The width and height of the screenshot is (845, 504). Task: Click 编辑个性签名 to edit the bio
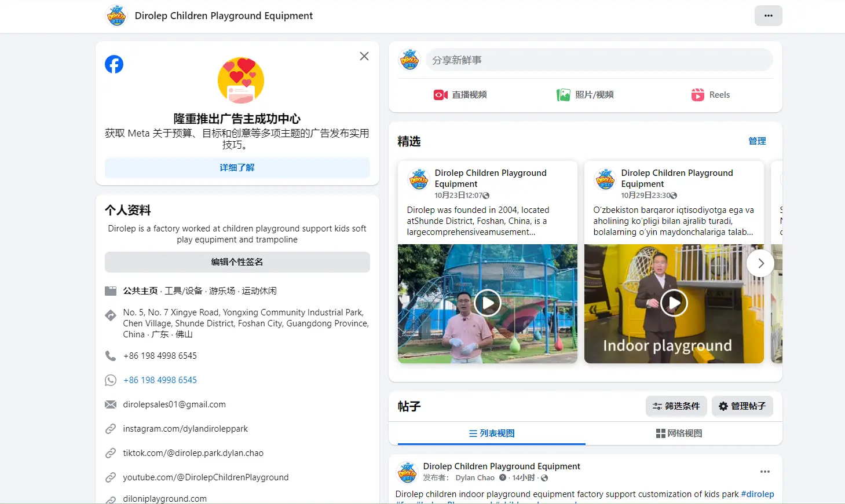(x=237, y=262)
